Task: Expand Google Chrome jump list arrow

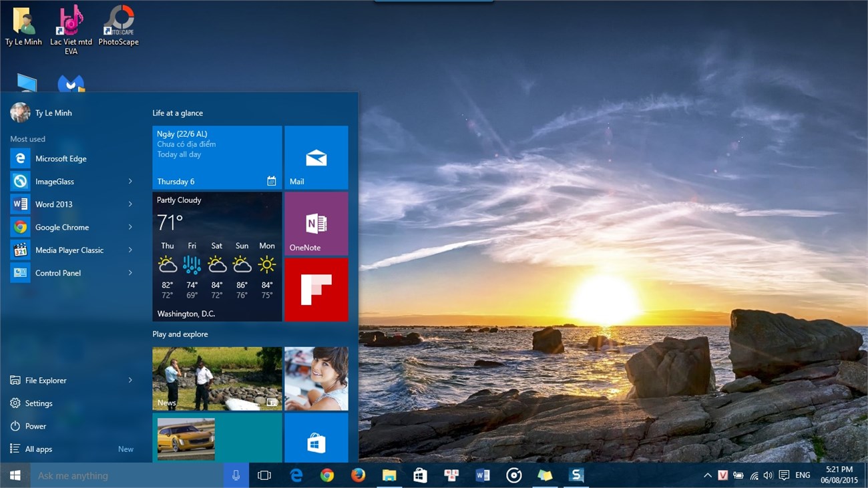Action: point(130,227)
